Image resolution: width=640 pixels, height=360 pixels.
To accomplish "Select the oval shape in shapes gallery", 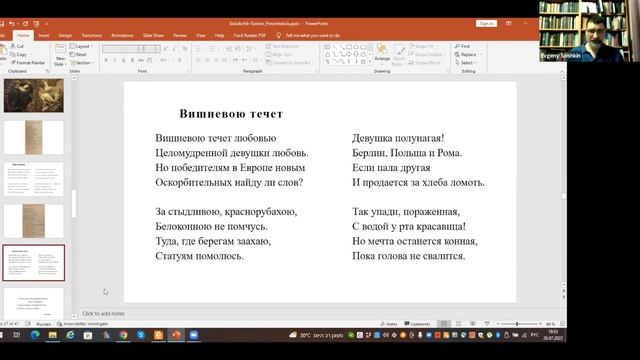I will coord(356,47).
